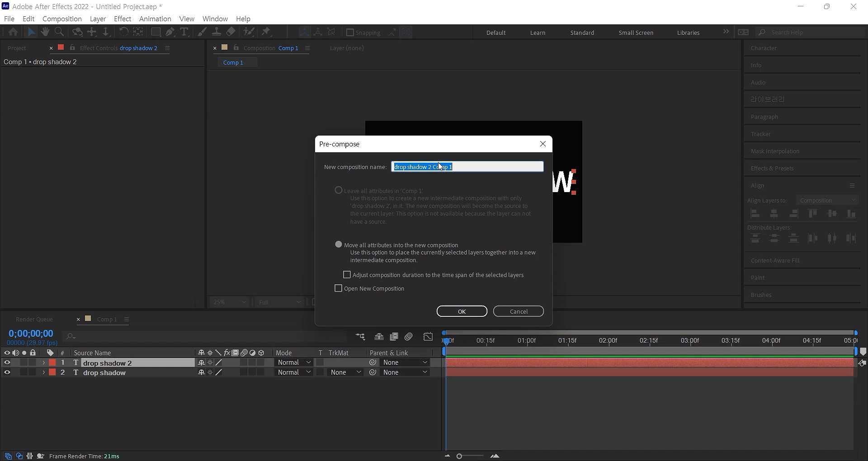This screenshot has height=461, width=868.
Task: Open the Animation menu
Action: [x=155, y=19]
